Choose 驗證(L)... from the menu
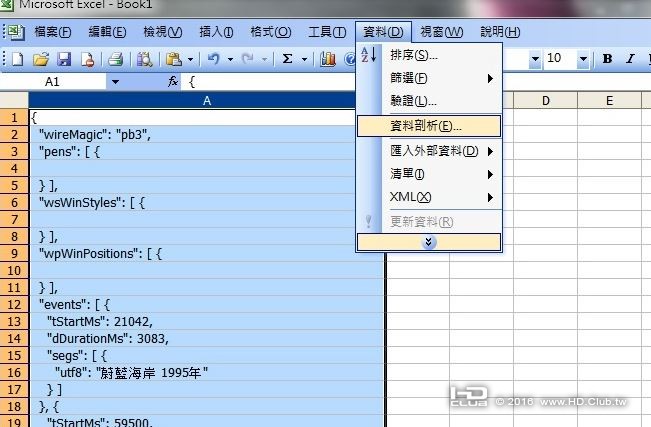Viewport: 651px width, 427px height. coord(429,101)
